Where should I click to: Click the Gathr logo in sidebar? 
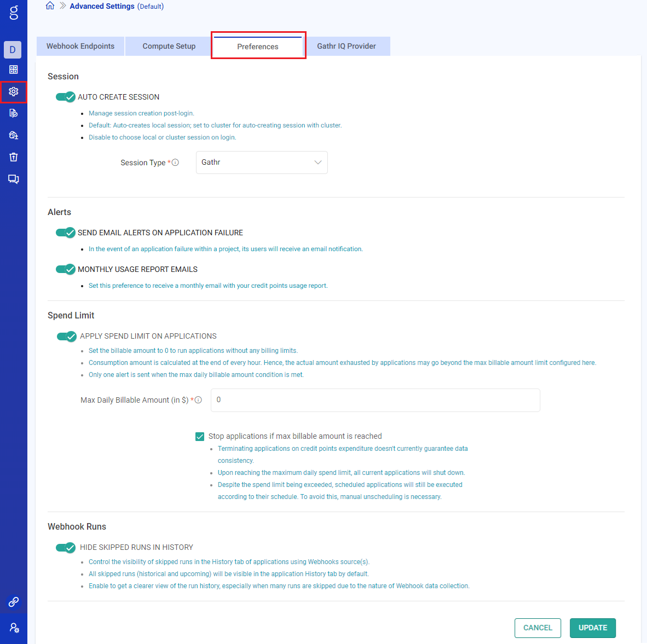pyautogui.click(x=14, y=13)
